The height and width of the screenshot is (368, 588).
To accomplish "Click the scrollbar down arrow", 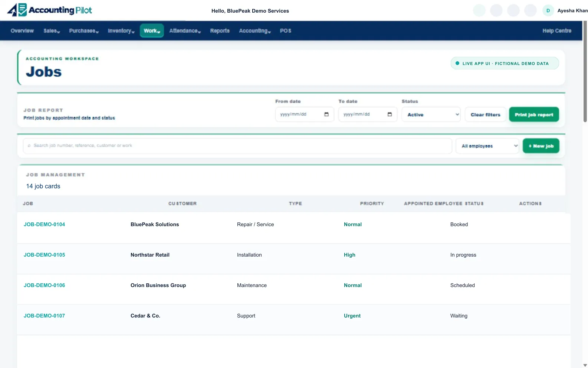I will point(585,365).
